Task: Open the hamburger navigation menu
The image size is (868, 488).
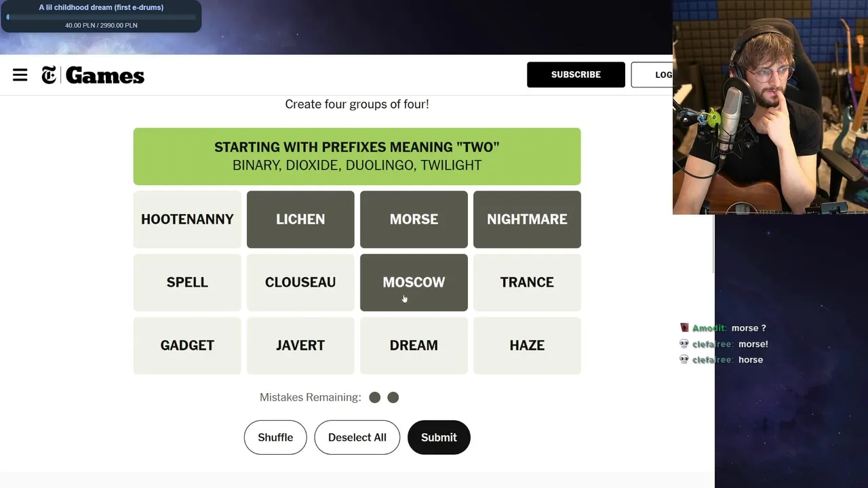Action: [x=20, y=75]
